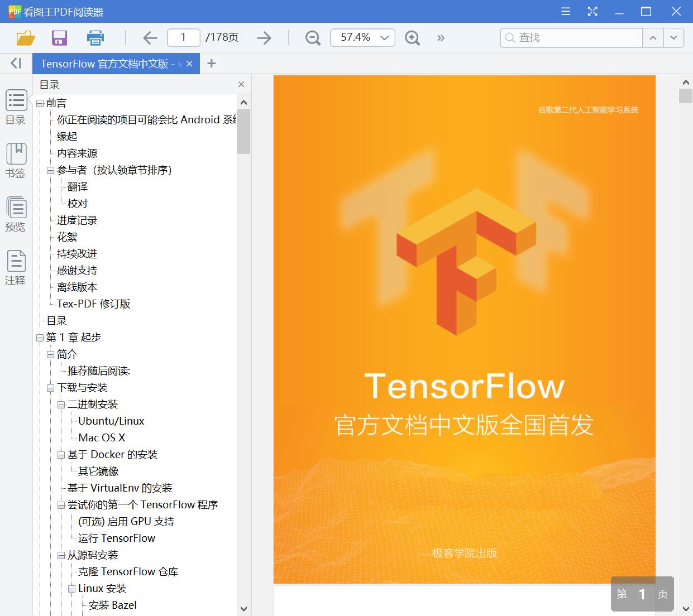Collapse the 第 1 章 起步 tree node

tap(40, 338)
